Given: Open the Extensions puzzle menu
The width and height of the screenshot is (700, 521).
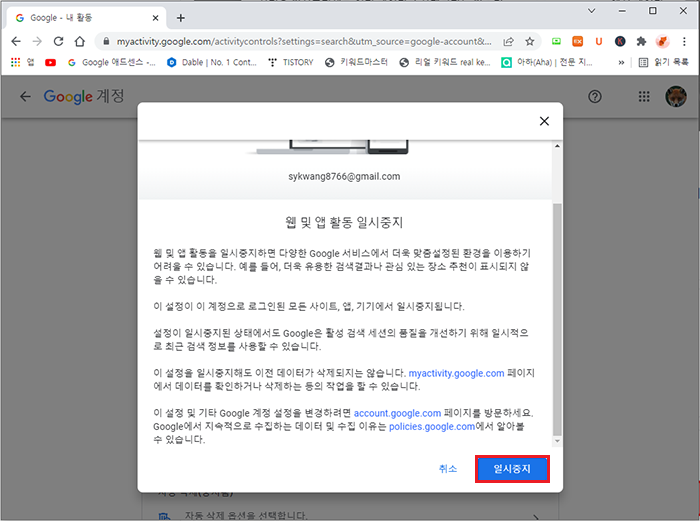Looking at the screenshot, I should point(642,42).
